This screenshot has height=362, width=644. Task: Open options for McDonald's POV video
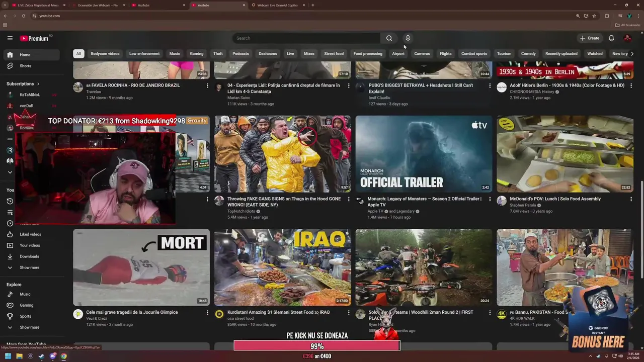click(x=631, y=199)
